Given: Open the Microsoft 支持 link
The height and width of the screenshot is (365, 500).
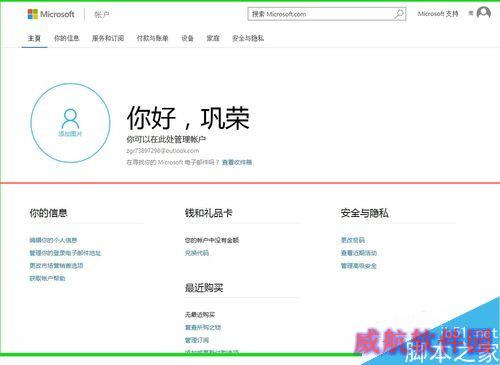Looking at the screenshot, I should pos(438,14).
